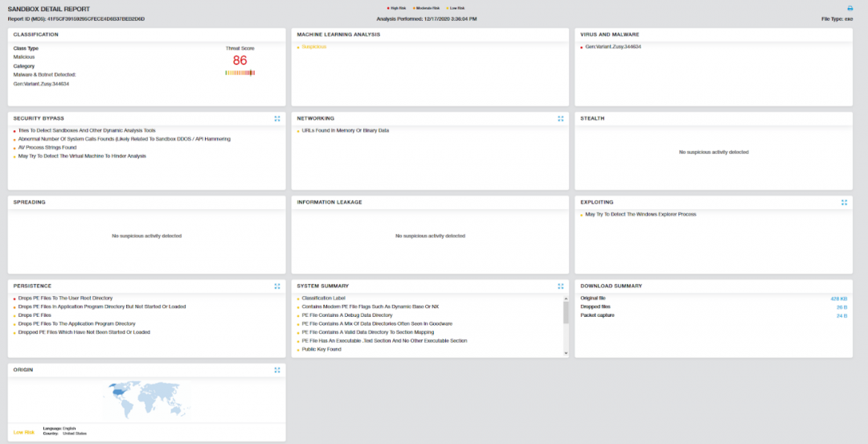Expand the System Summary panel
868x444 pixels.
tap(560, 286)
